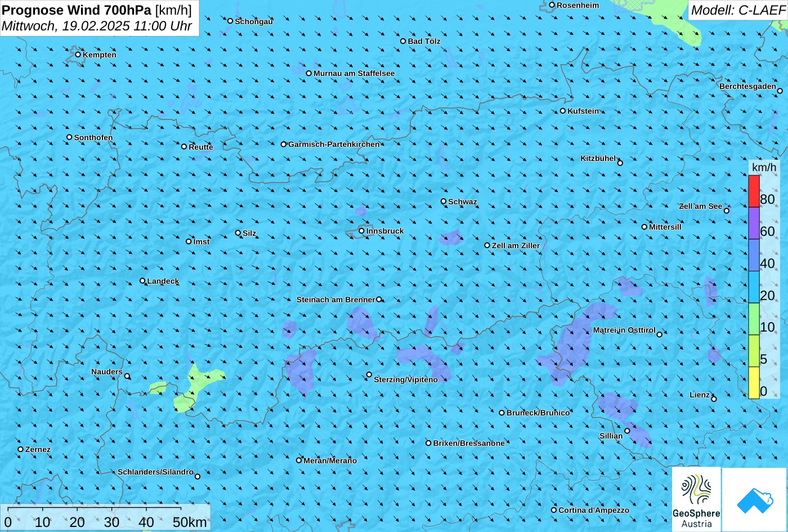Click the "Zell am Ziller" label
Image resolution: width=788 pixels, height=532 pixels.
[516, 245]
